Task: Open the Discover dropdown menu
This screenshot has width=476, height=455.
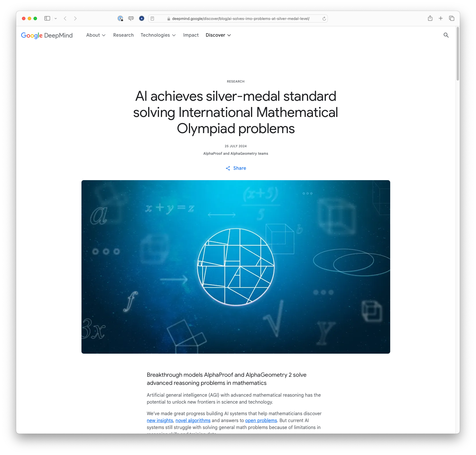Action: coord(218,35)
